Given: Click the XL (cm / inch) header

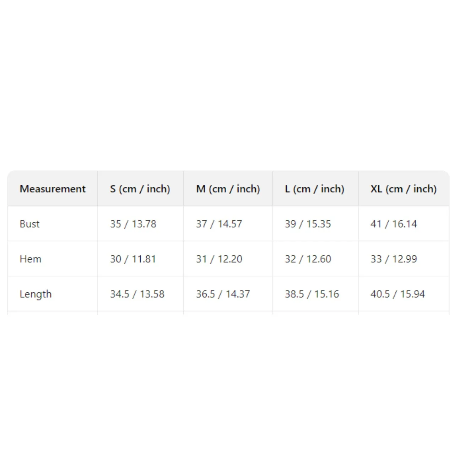Looking at the screenshot, I should 403,189.
